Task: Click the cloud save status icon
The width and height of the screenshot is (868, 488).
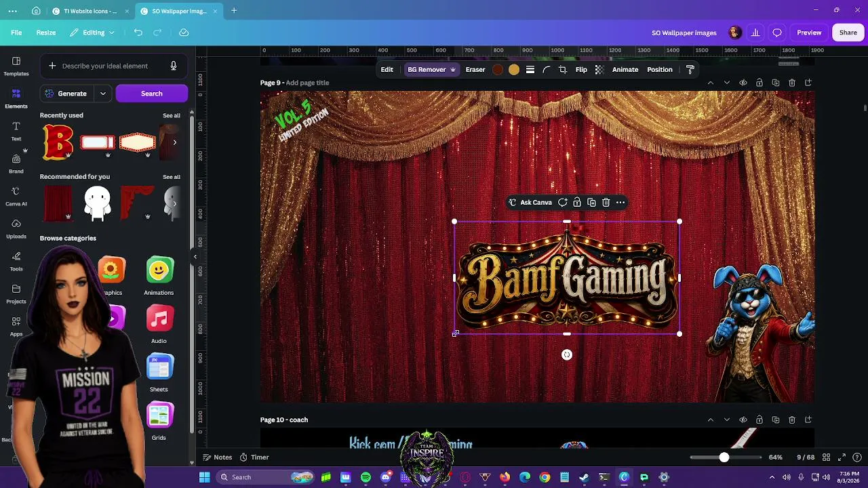Action: [184, 33]
